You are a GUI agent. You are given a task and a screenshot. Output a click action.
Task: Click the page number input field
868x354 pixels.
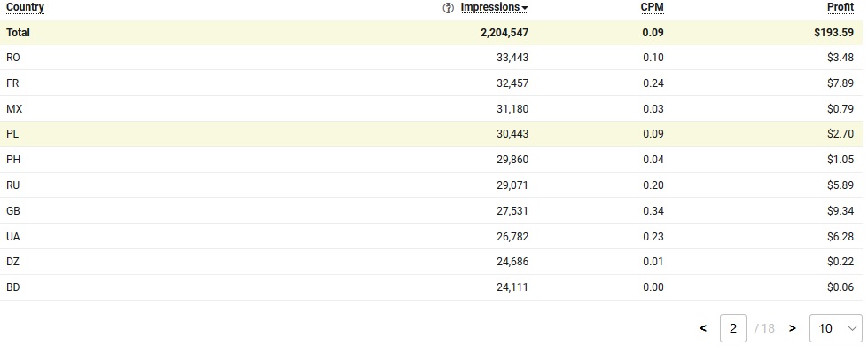point(733,328)
